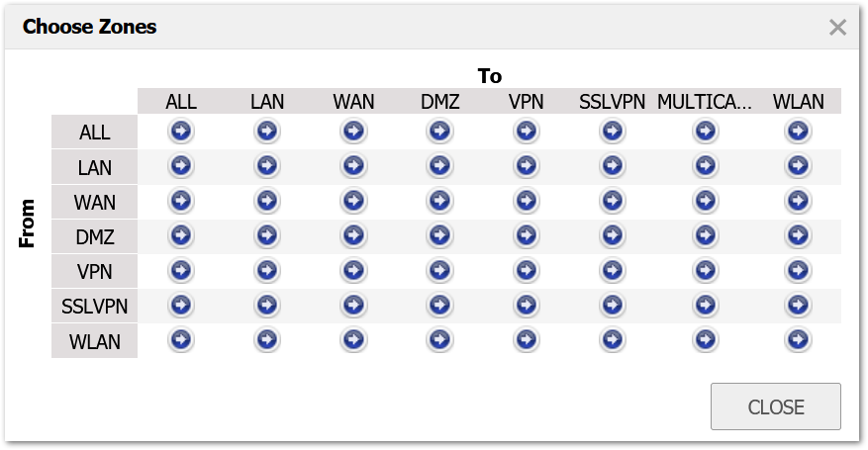Select arrow from DMZ to VPN
The width and height of the screenshot is (868, 450).
[527, 235]
